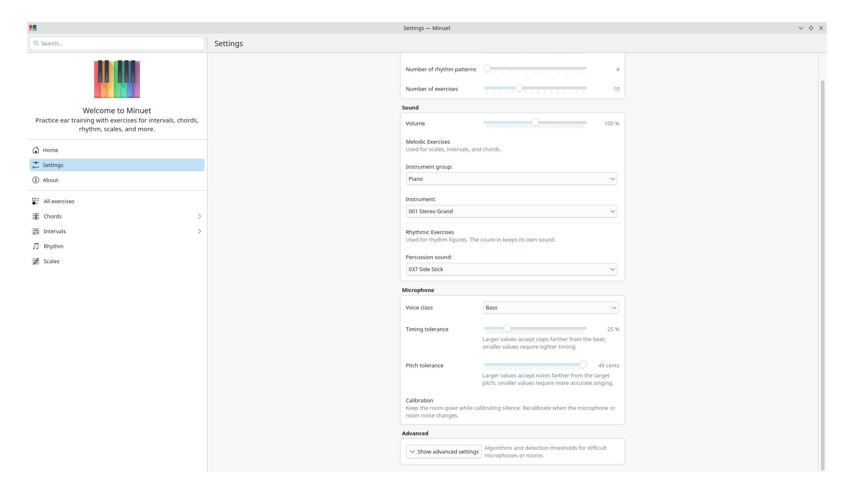Click the search magnifier icon
854x504 pixels.
click(36, 43)
